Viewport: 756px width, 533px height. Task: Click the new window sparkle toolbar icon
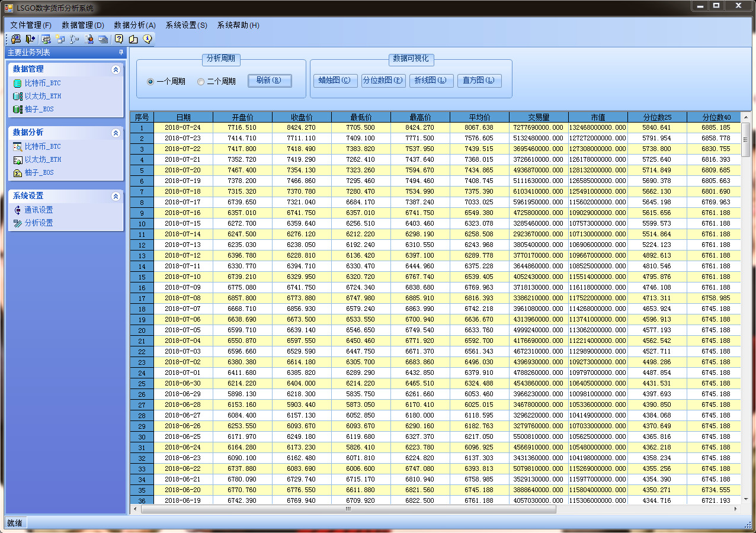[x=60, y=39]
